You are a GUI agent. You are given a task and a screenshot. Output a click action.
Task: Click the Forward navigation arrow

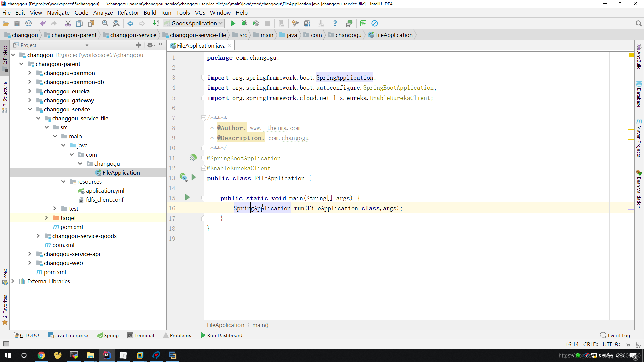pos(142,23)
